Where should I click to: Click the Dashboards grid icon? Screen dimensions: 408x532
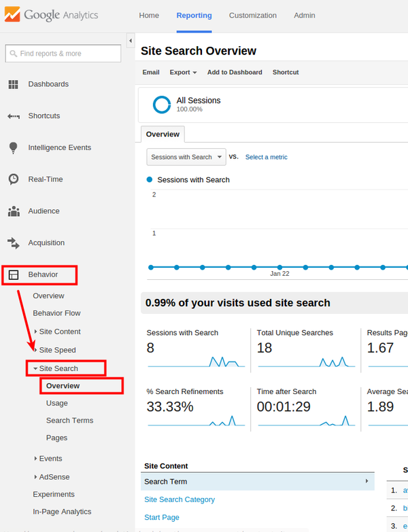pyautogui.click(x=13, y=84)
